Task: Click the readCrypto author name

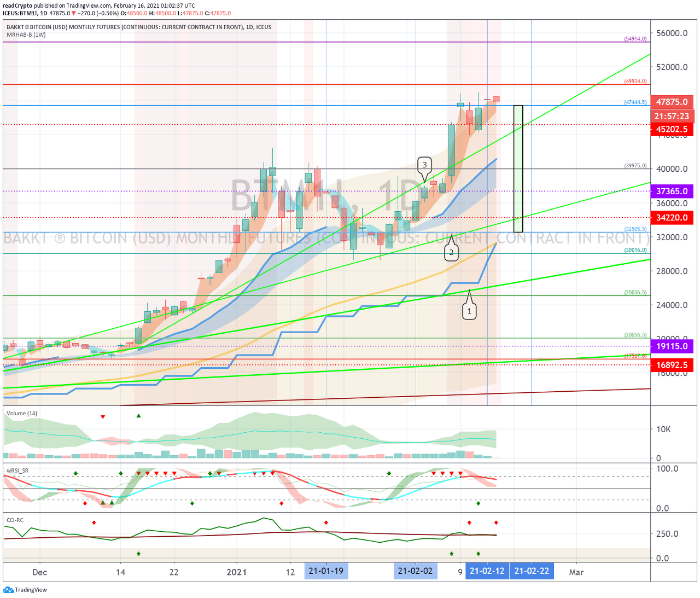Action: (17, 5)
